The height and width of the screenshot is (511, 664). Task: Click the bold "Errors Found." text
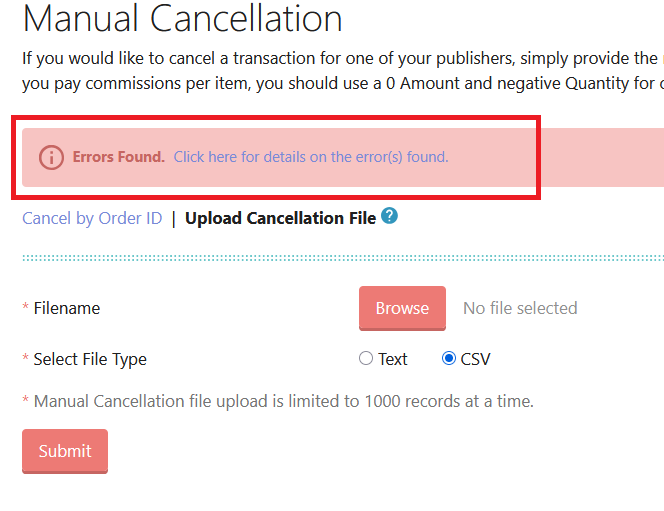pos(118,157)
